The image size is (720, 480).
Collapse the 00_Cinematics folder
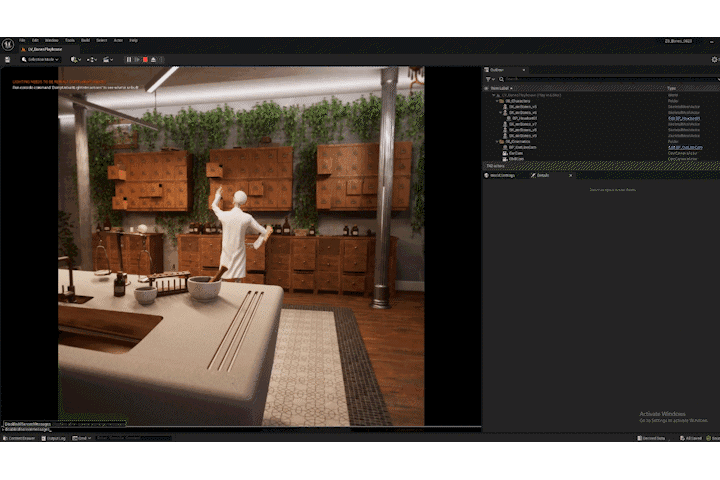point(497,141)
